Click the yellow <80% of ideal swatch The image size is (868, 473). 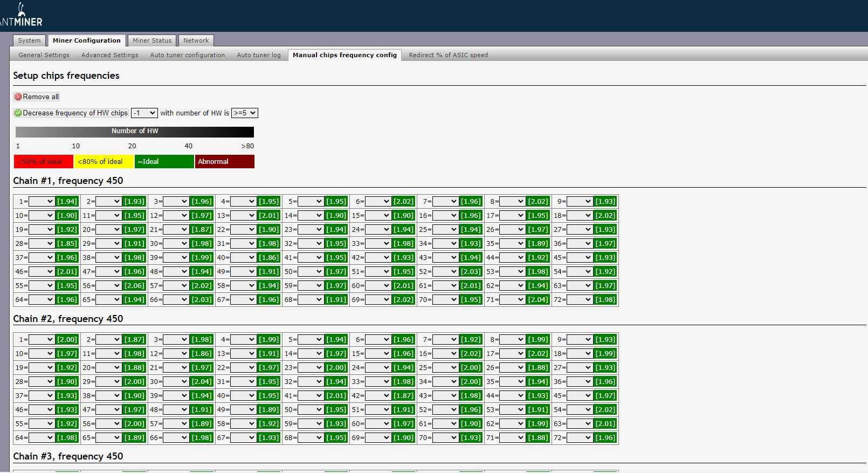click(104, 162)
